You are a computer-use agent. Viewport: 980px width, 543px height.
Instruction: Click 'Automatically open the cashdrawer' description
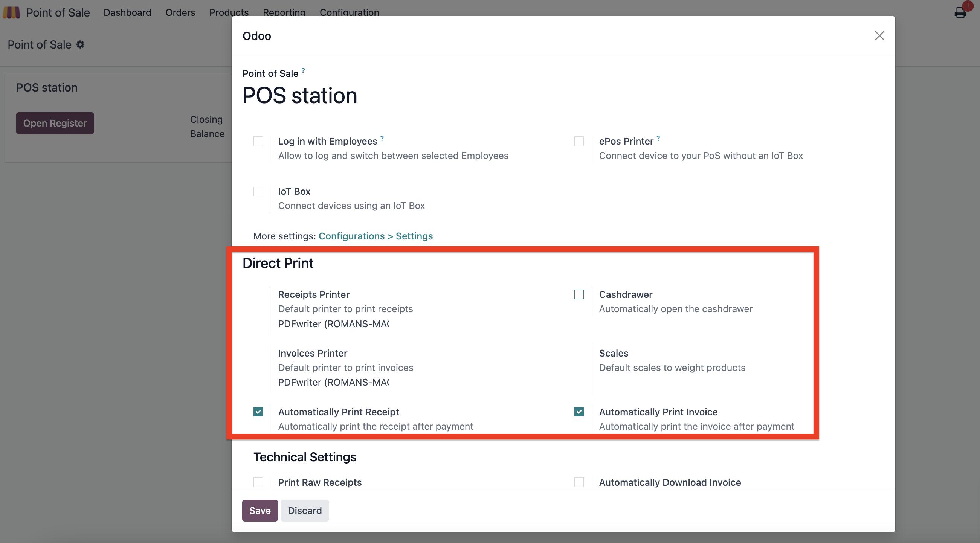676,309
